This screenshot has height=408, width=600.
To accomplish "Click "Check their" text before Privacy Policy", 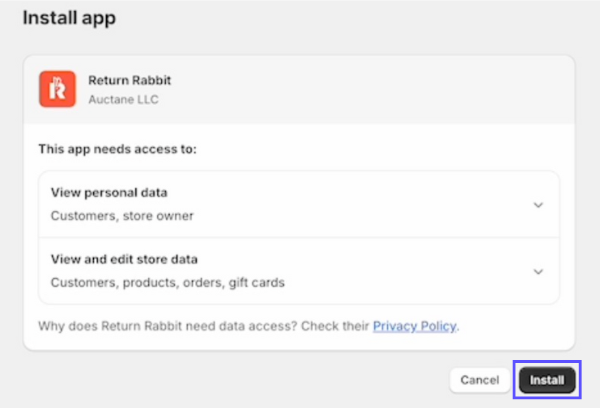I will [340, 326].
